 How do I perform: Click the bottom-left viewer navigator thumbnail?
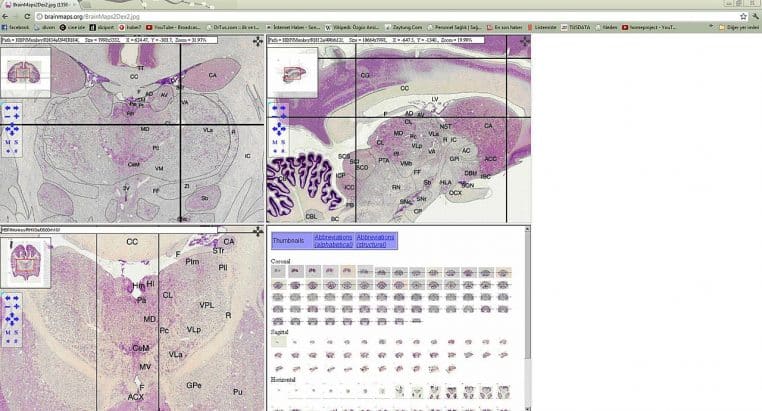(x=25, y=263)
